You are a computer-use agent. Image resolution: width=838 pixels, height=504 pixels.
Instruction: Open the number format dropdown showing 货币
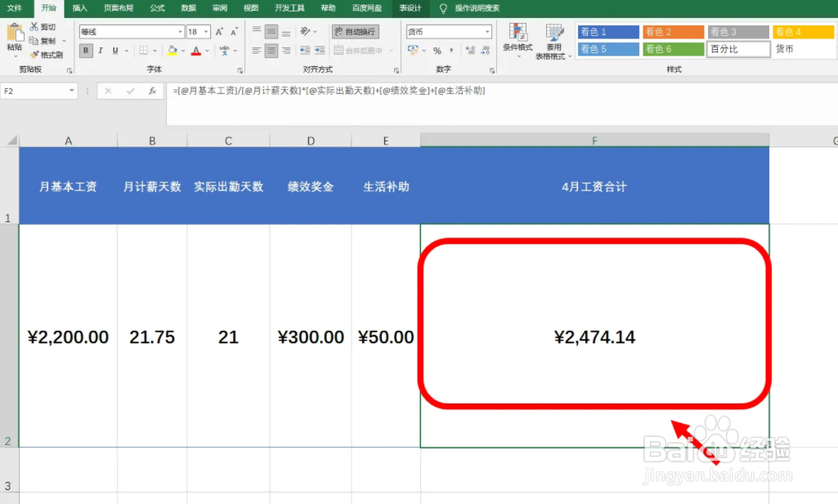tap(487, 32)
